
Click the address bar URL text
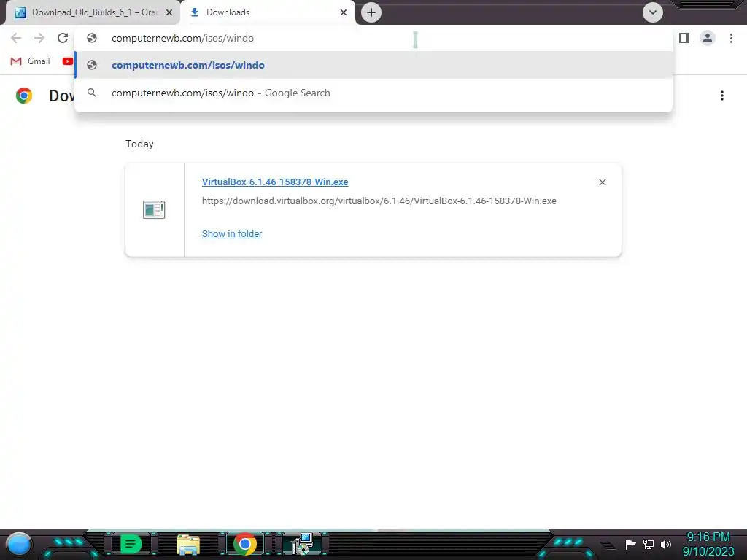click(182, 38)
